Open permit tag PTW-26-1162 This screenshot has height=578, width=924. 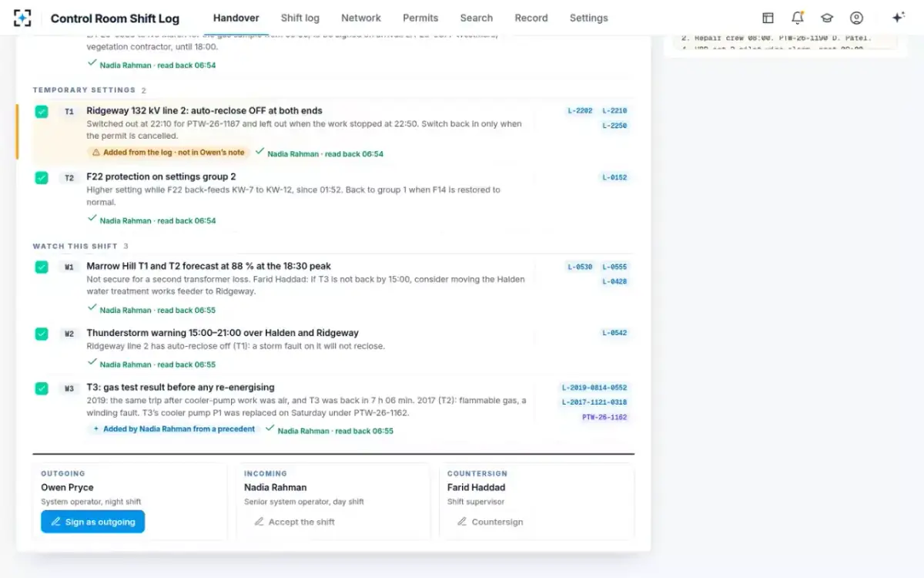(604, 418)
